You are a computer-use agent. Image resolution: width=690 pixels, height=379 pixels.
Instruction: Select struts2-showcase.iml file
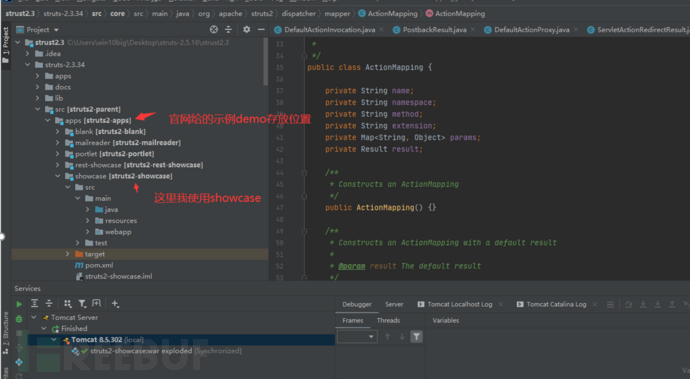(x=114, y=276)
